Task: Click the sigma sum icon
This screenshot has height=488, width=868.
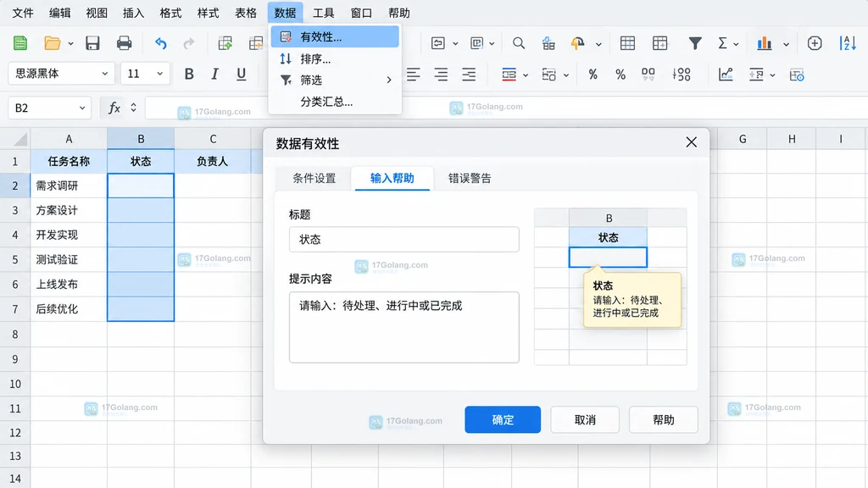Action: coord(722,43)
